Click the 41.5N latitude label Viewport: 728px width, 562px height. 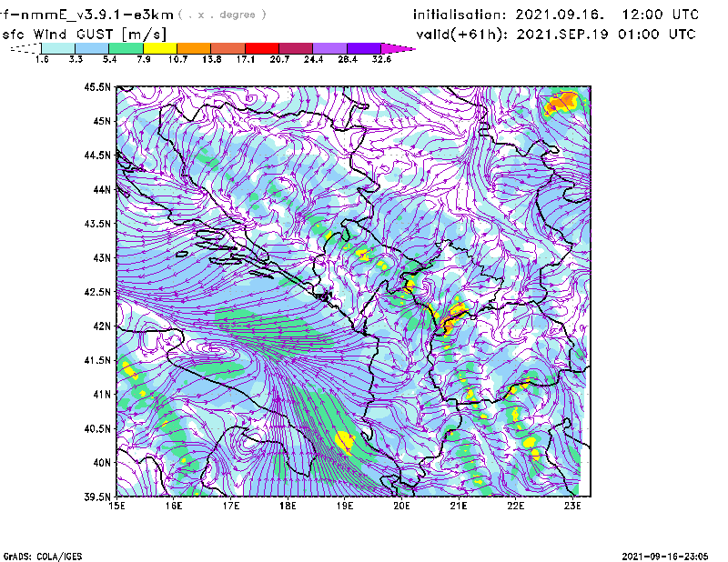click(x=97, y=360)
